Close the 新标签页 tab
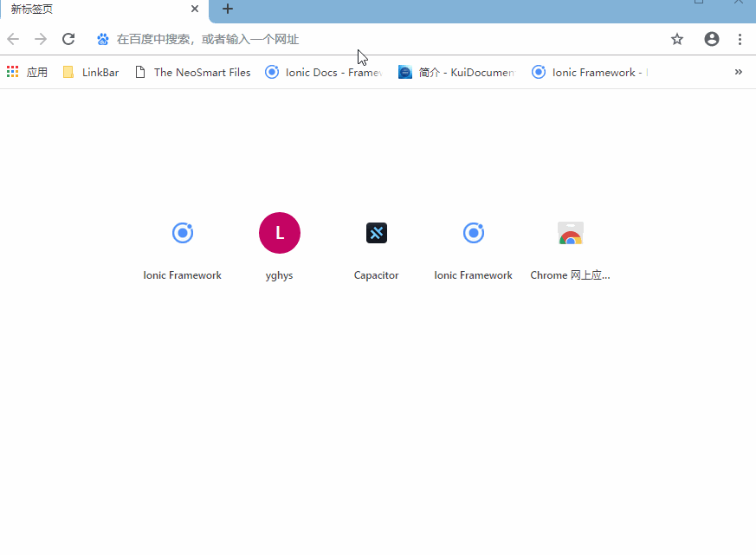 [195, 9]
